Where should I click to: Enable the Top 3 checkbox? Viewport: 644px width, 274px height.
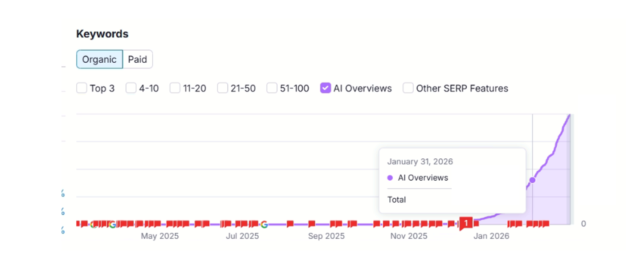[82, 88]
